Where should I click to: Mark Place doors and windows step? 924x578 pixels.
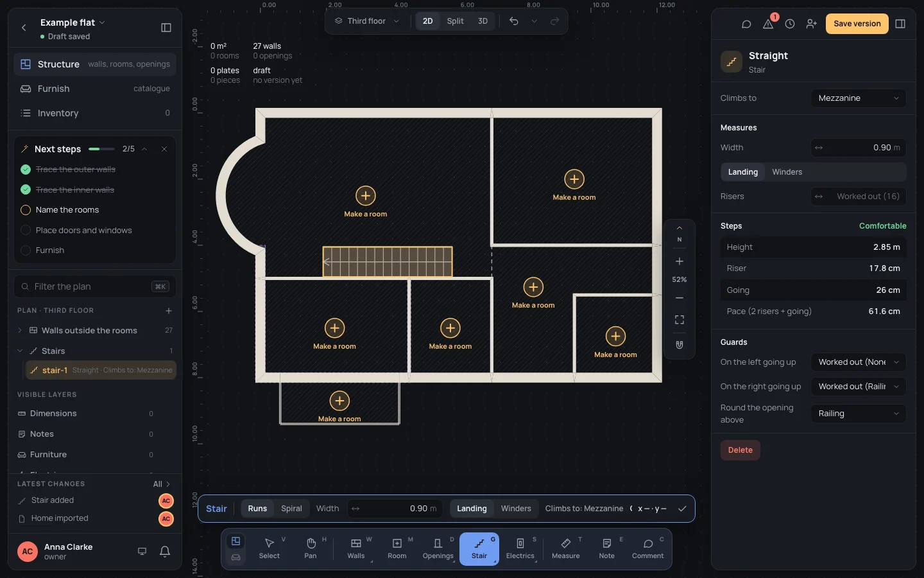click(x=26, y=231)
